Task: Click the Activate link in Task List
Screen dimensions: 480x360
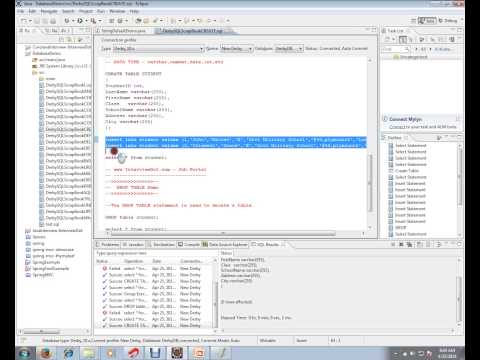Action: 443,49
